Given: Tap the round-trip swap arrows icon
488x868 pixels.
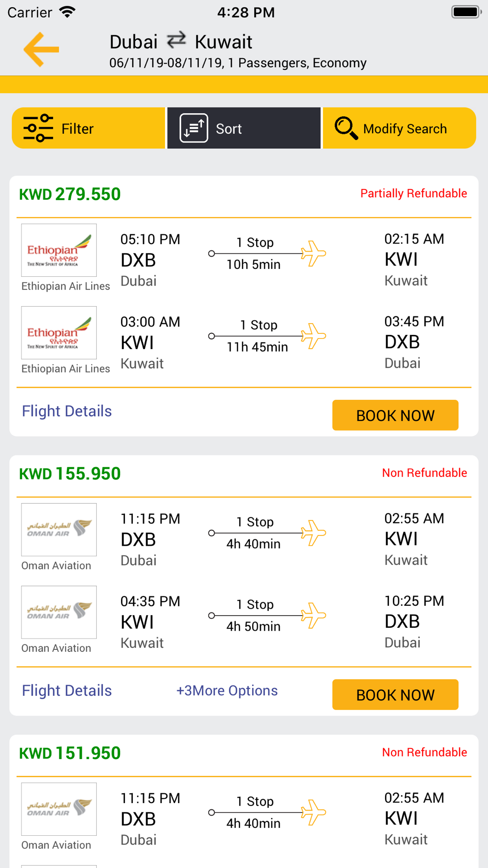Looking at the screenshot, I should pyautogui.click(x=176, y=40).
